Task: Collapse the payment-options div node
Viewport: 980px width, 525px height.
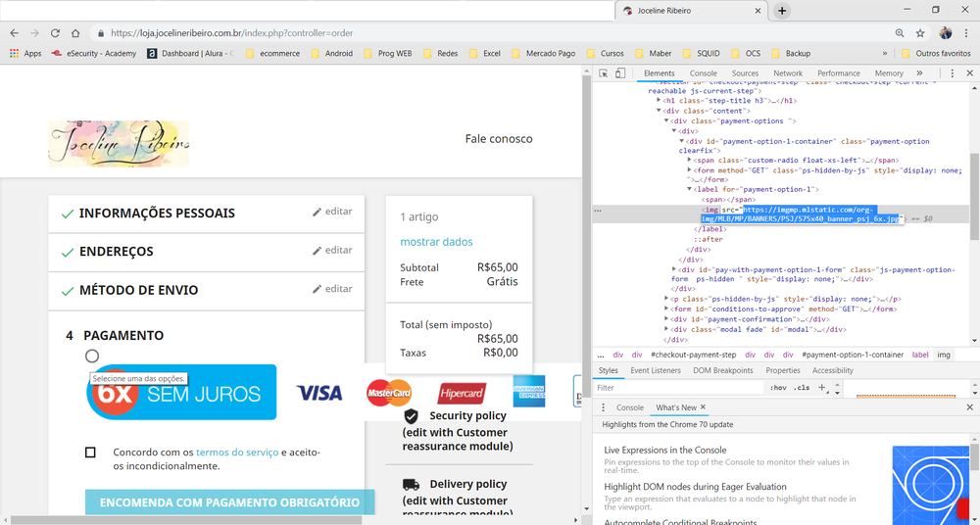Action: (x=666, y=120)
